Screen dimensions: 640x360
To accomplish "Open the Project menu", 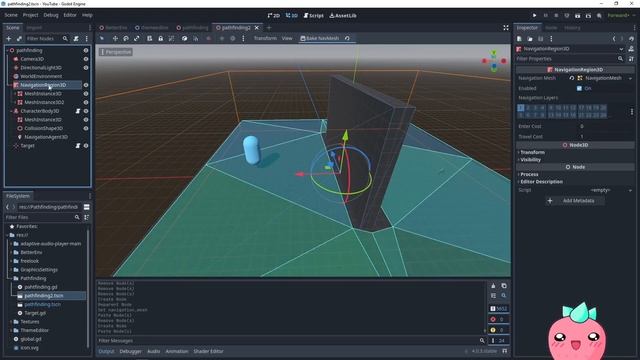I will pyautogui.click(x=30, y=15).
